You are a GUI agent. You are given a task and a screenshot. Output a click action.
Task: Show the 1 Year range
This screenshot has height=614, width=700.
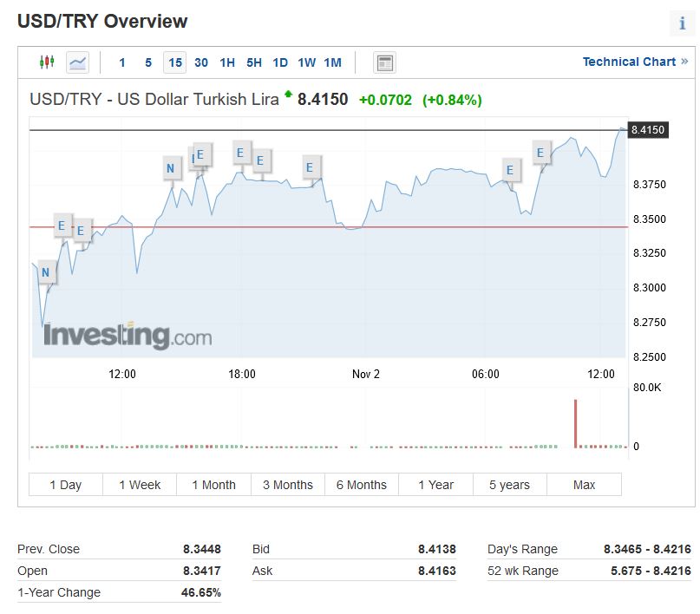click(435, 485)
